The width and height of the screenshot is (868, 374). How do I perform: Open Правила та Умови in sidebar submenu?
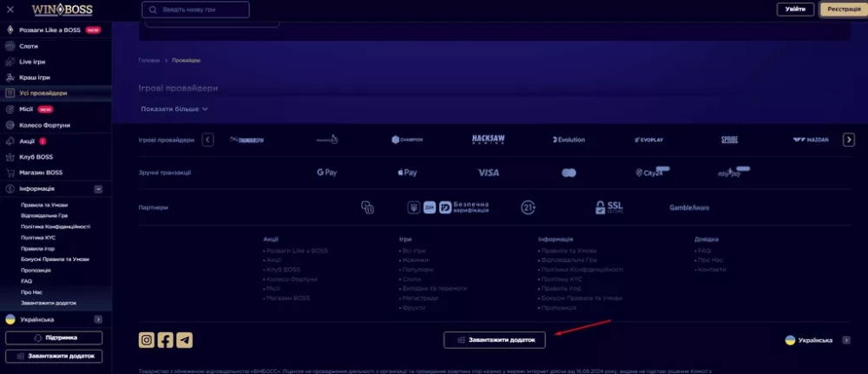[x=44, y=205]
